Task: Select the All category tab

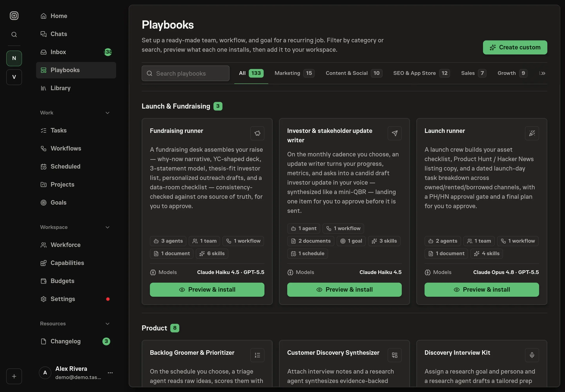Action: tap(251, 73)
